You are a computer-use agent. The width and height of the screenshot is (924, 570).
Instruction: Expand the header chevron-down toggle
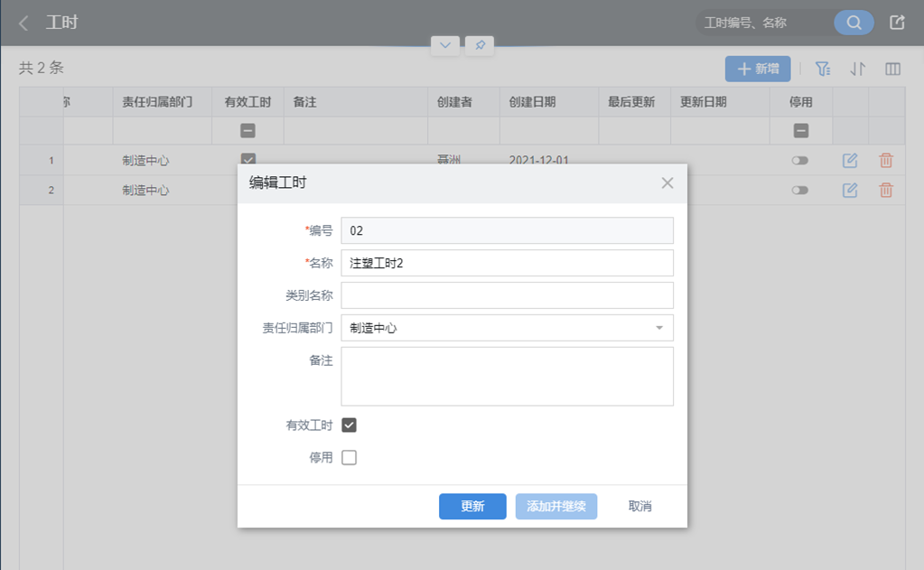(445, 45)
